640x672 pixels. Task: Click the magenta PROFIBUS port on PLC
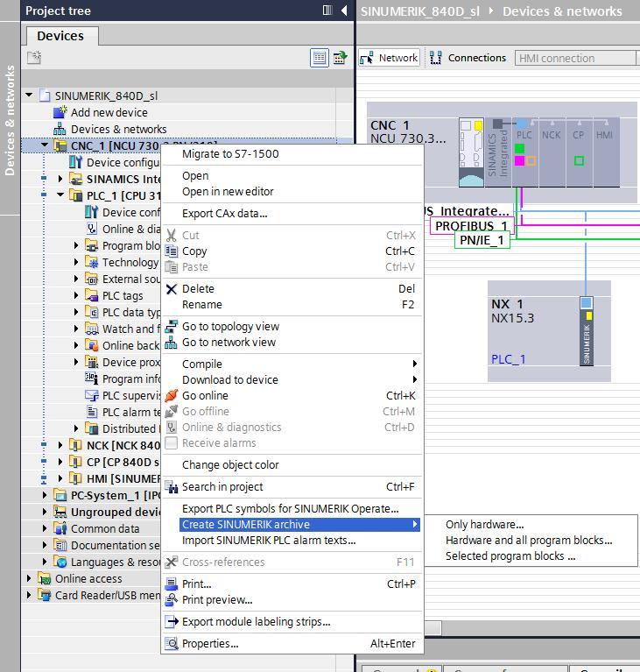pyautogui.click(x=519, y=160)
